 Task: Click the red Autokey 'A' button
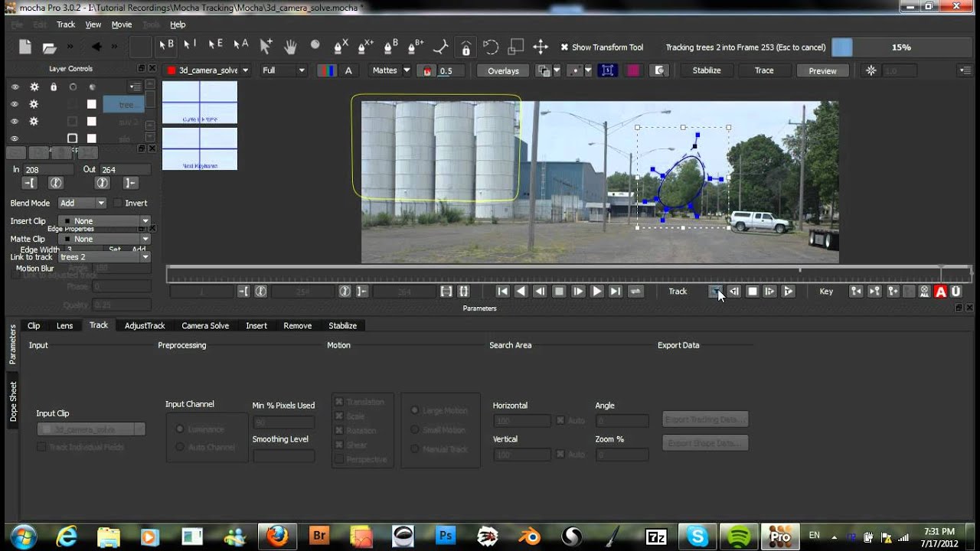click(x=941, y=291)
